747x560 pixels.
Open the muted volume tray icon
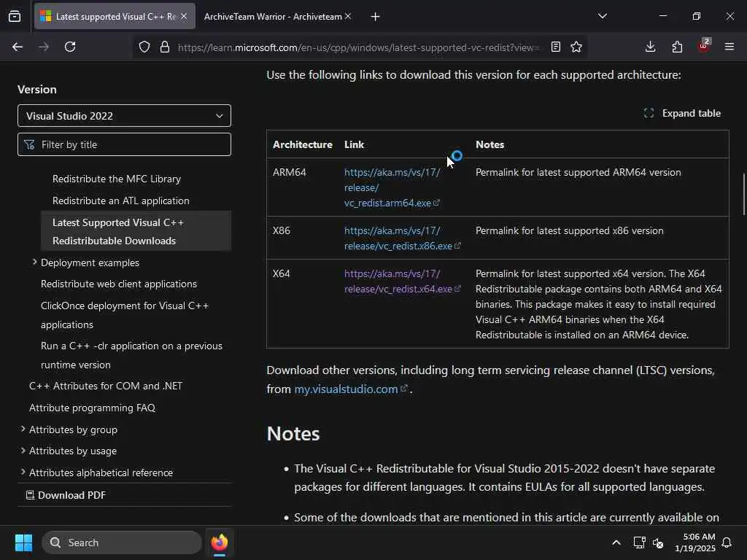click(x=659, y=542)
